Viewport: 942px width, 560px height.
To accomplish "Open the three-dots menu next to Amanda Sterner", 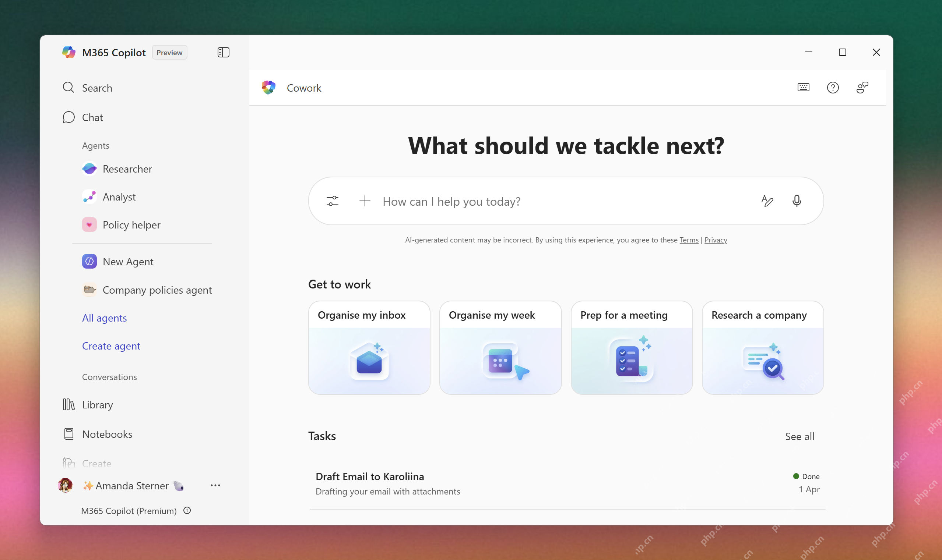I will coord(215,485).
